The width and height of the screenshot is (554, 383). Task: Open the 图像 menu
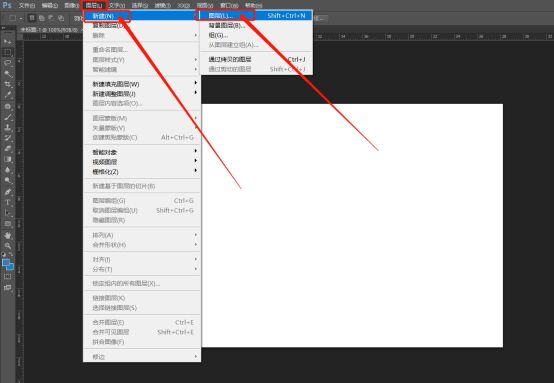[x=71, y=6]
